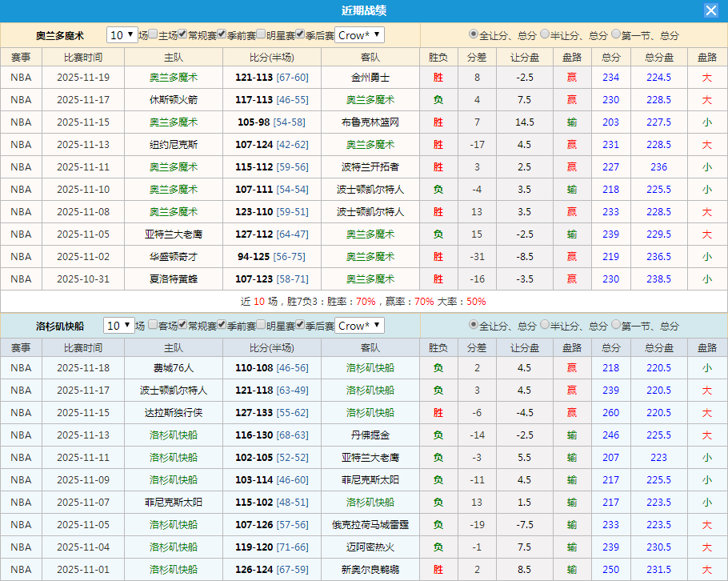728x581 pixels.
Task: Open the games count dropdown for 洛杉矶快船
Action: coord(121,326)
